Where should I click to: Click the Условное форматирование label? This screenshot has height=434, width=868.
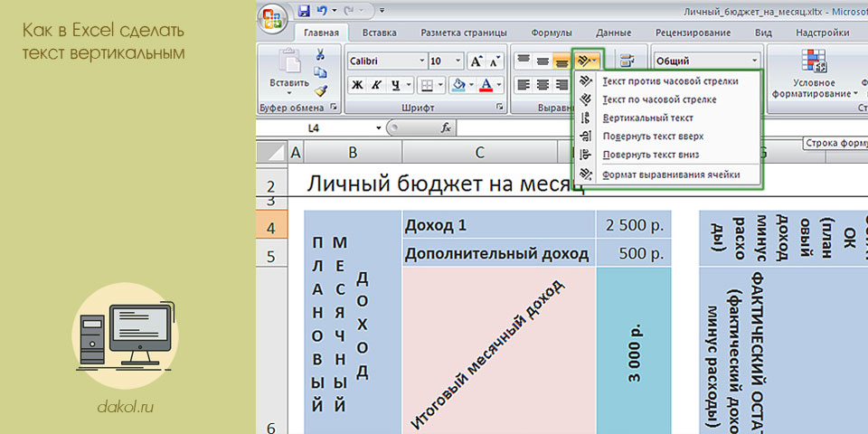click(813, 89)
